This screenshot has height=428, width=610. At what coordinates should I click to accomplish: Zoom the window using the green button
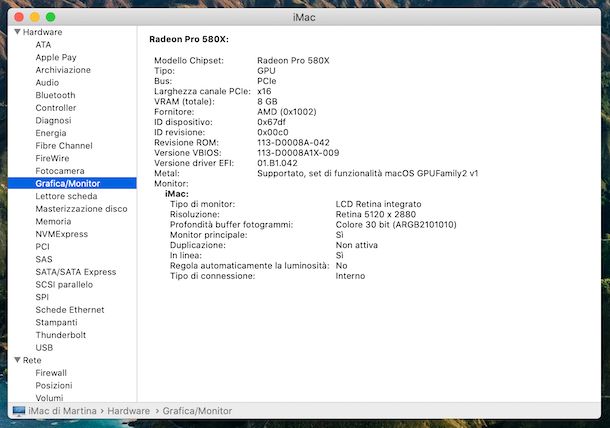[51, 17]
